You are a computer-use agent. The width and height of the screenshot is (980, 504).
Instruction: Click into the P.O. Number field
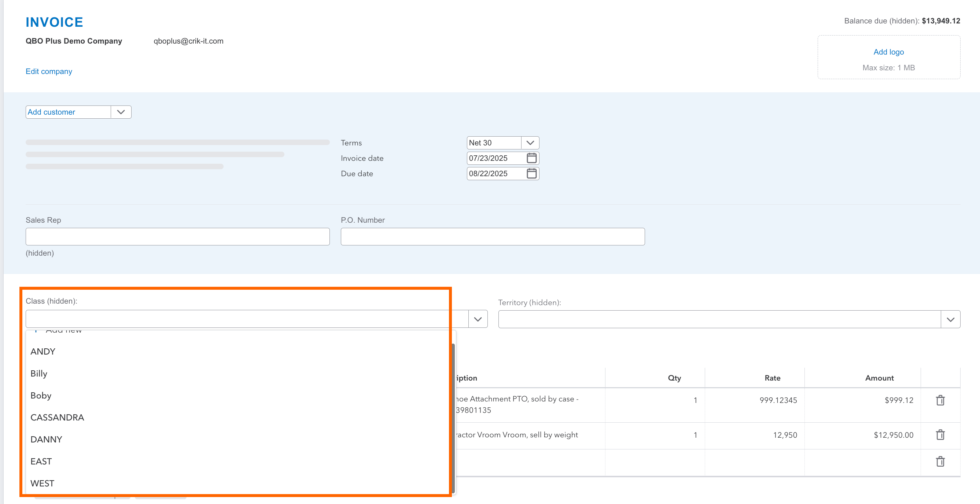[x=492, y=237]
